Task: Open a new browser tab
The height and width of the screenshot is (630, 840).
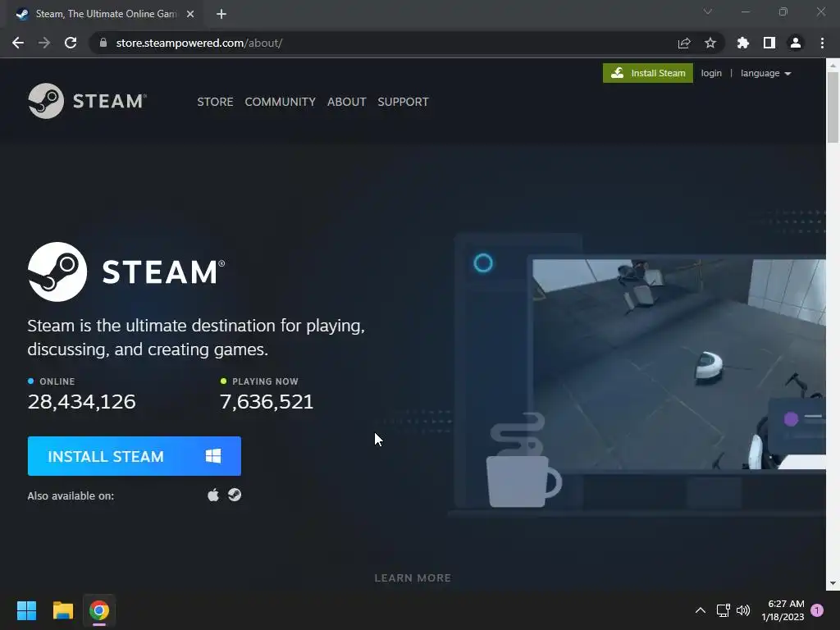Action: click(x=221, y=14)
